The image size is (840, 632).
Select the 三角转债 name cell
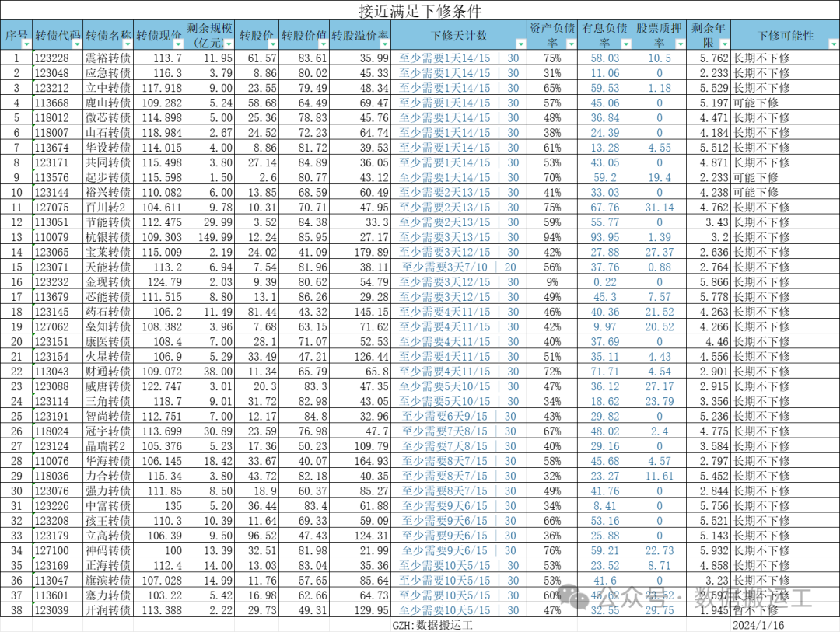click(108, 402)
